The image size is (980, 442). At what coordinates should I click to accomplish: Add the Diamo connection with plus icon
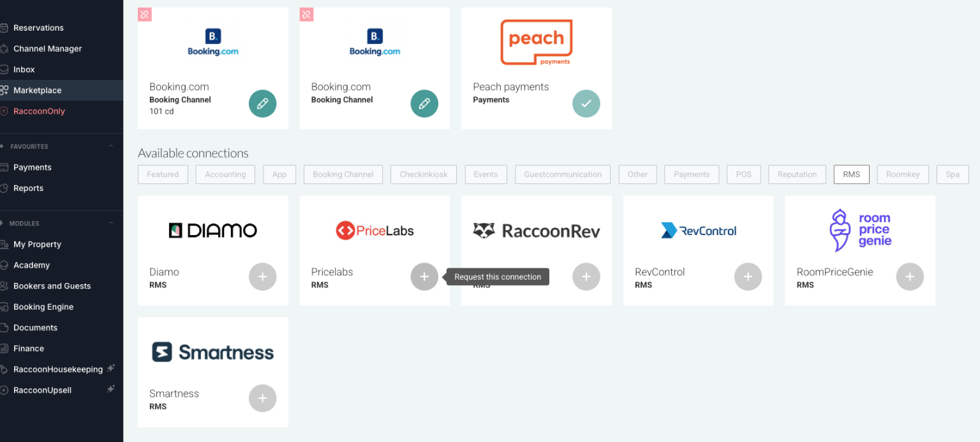[x=262, y=277]
